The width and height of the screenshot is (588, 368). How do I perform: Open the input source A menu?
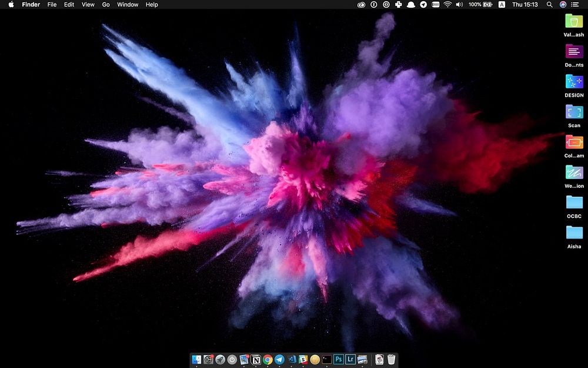pyautogui.click(x=502, y=5)
